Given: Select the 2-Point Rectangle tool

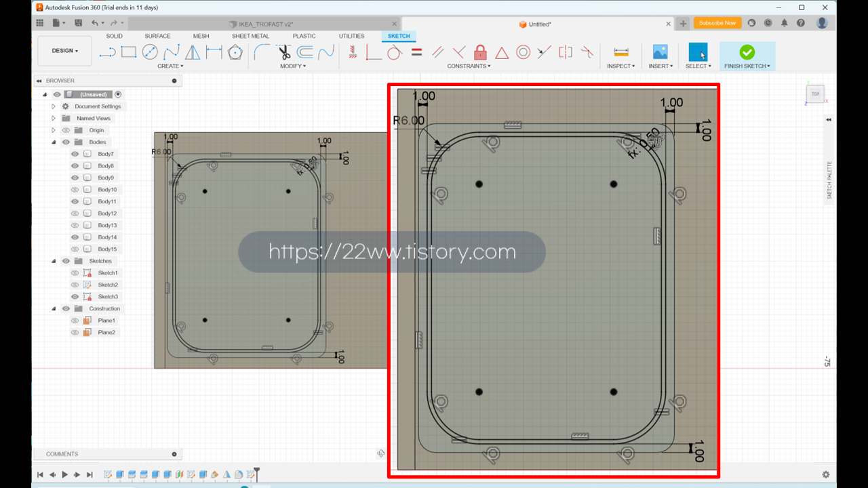Looking at the screenshot, I should [x=129, y=52].
